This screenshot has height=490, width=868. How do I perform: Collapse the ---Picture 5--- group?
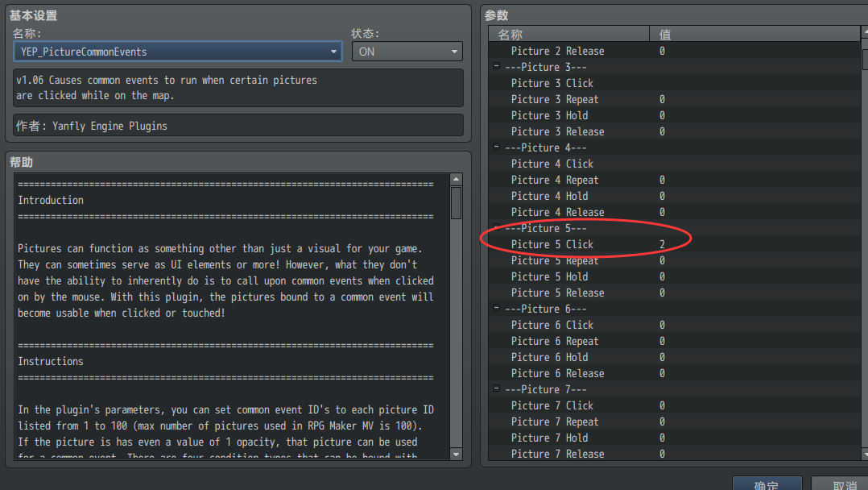(496, 227)
